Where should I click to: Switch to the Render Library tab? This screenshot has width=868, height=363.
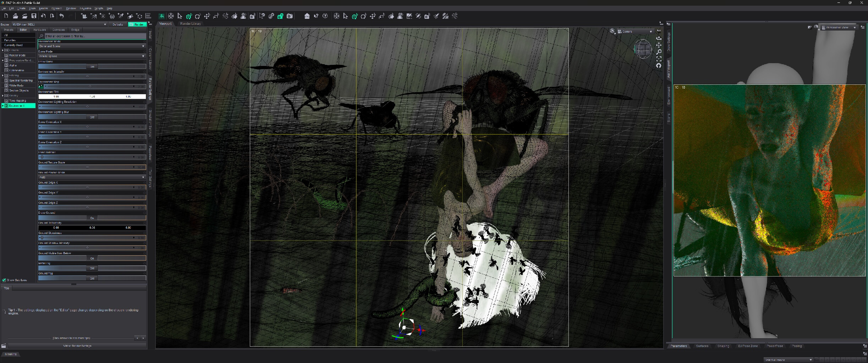pyautogui.click(x=191, y=24)
